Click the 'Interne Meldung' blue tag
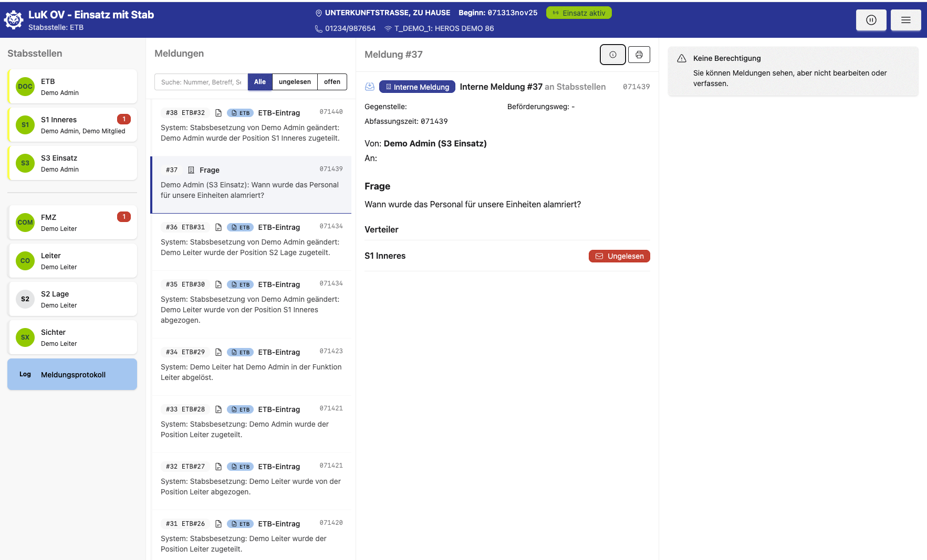Viewport: 927px width, 560px height. tap(417, 87)
